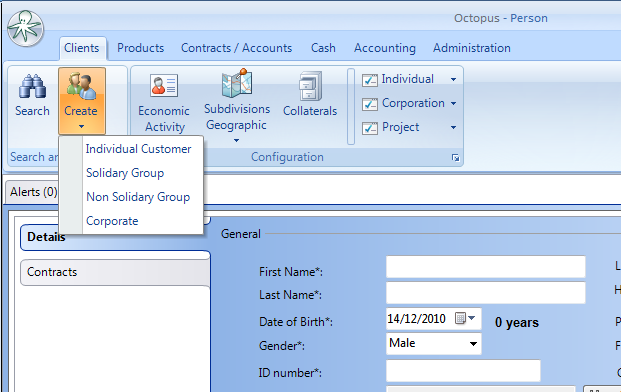Open Geographic Subdivisions map icon

(x=237, y=84)
